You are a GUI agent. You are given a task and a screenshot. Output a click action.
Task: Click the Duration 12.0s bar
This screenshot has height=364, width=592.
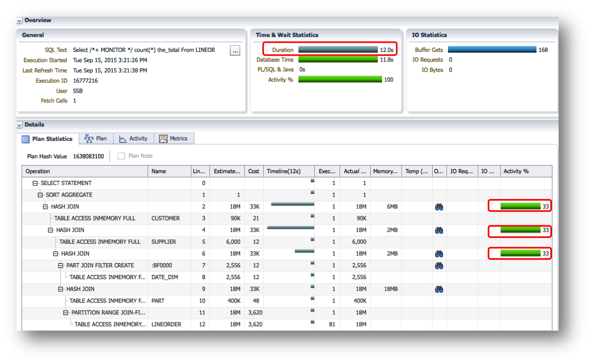point(338,49)
